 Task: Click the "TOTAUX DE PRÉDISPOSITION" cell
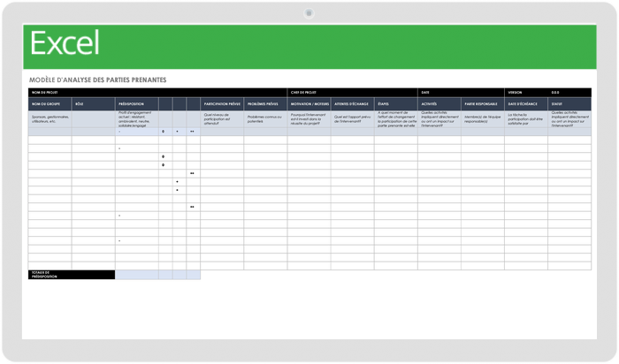[x=72, y=275]
